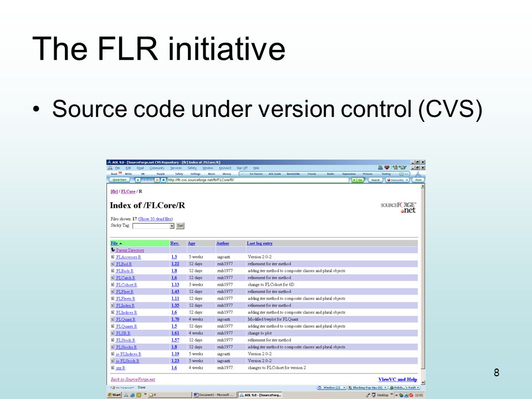The image size is (532, 399).
Task: Sort by the Age column header
Action: (191, 243)
